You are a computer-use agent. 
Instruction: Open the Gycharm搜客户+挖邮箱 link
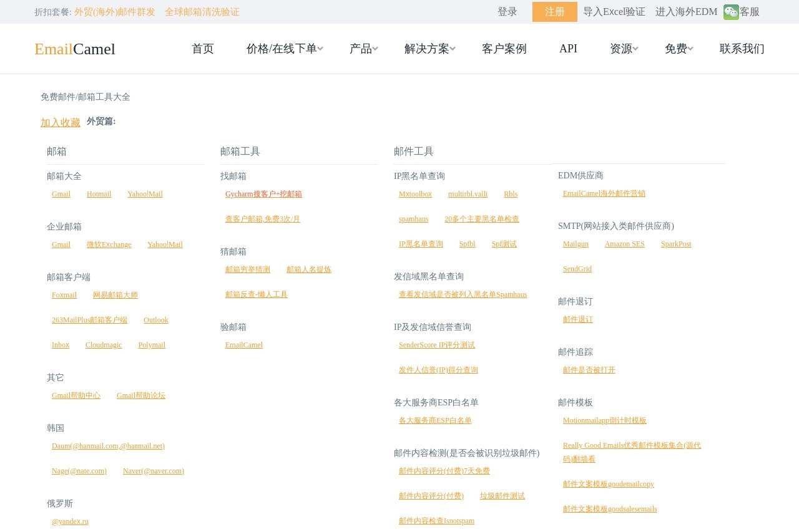[264, 194]
